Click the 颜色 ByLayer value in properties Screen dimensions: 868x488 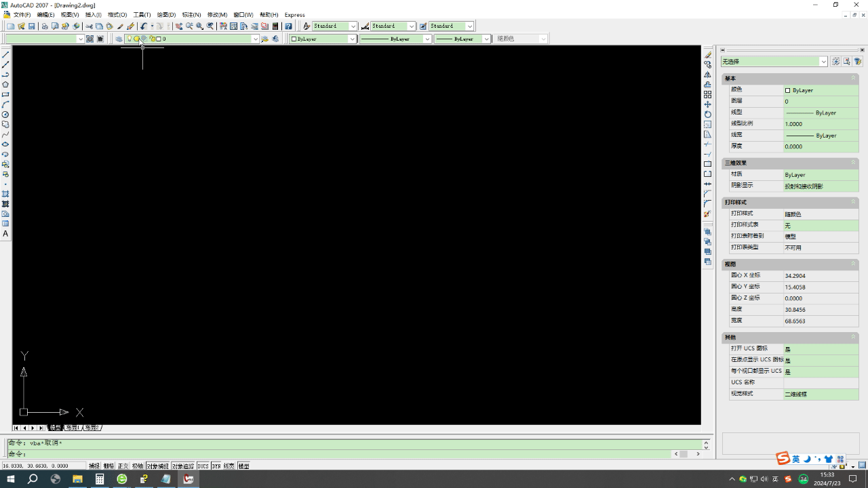point(821,90)
